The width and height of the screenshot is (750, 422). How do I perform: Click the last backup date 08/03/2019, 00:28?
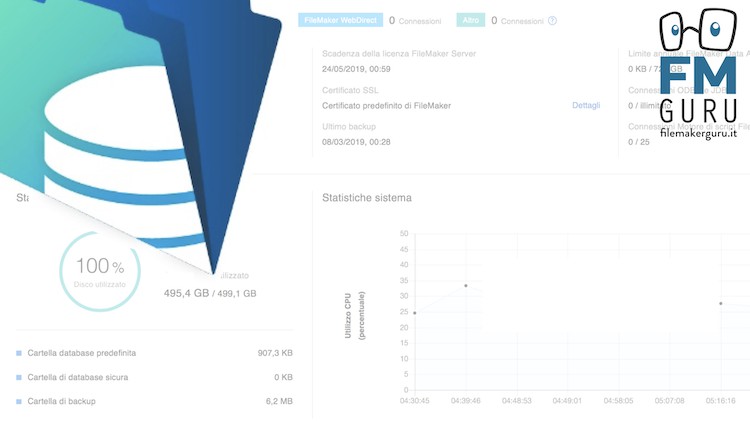pyautogui.click(x=356, y=142)
